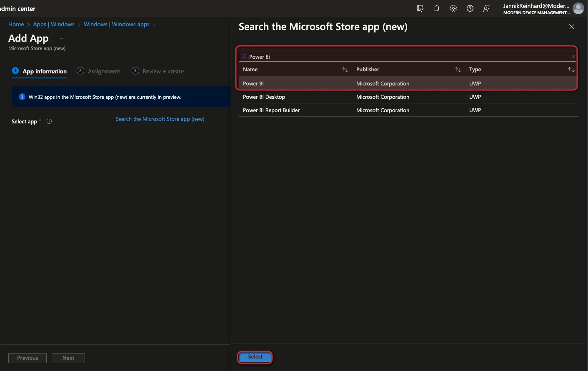Switch to the Review + create step

pyautogui.click(x=158, y=71)
